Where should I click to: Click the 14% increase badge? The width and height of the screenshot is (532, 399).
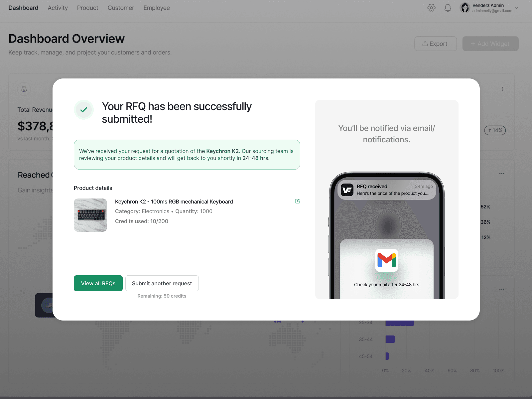pos(495,130)
